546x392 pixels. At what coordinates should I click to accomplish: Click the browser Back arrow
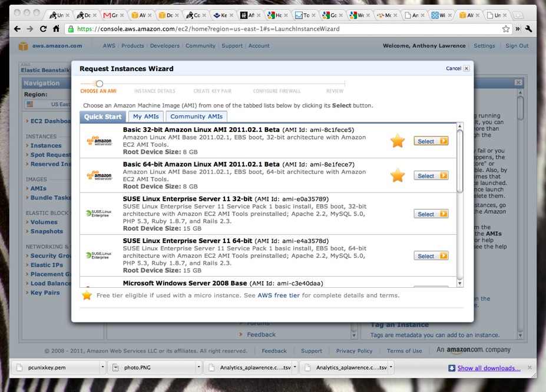click(17, 29)
